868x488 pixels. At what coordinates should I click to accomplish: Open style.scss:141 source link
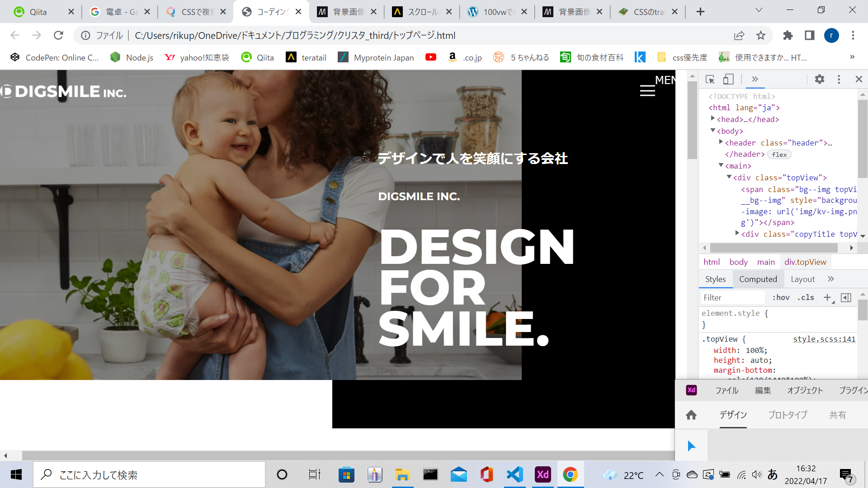(824, 339)
